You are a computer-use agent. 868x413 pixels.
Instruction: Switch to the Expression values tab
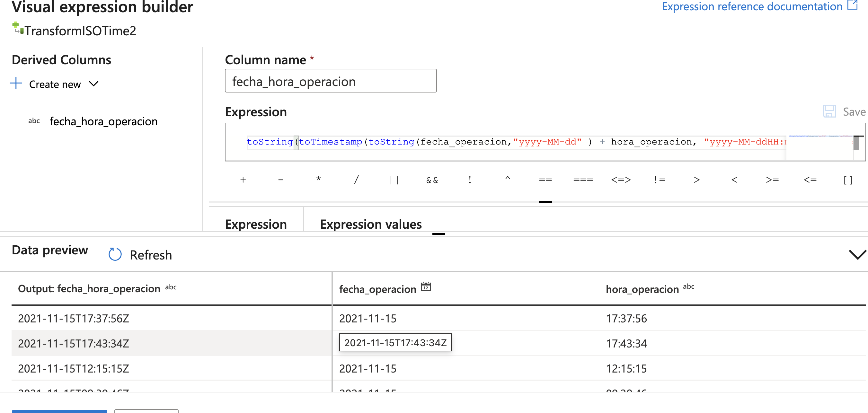(371, 224)
